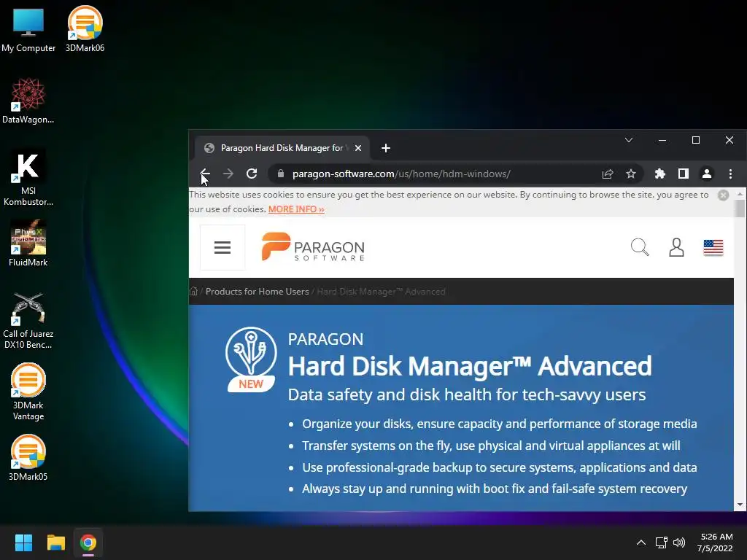Click the Paragon Software logo
This screenshot has height=560, width=747.
313,247
